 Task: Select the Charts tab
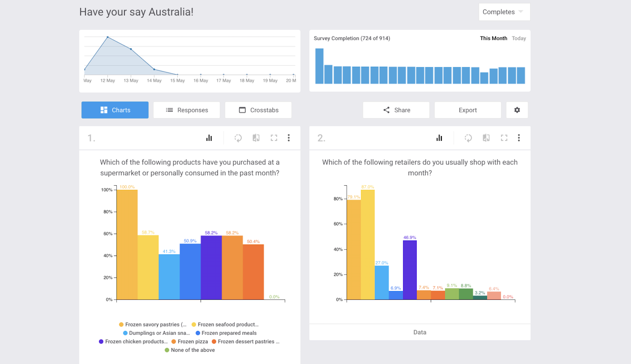(115, 110)
